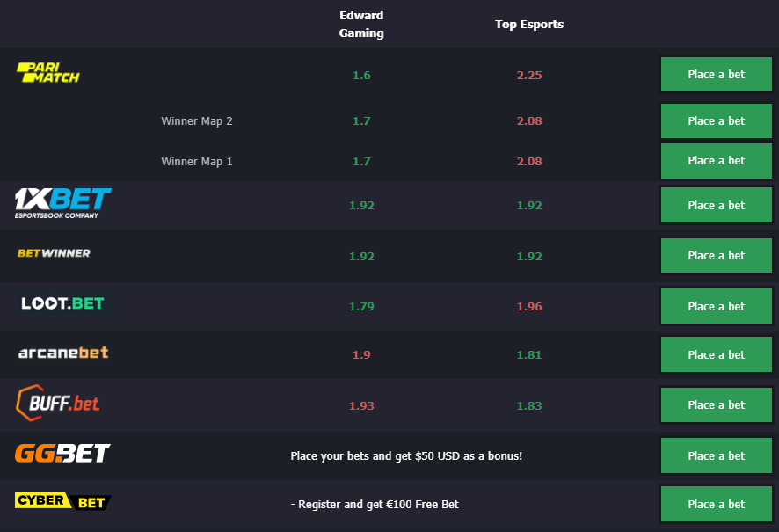The image size is (779, 532).
Task: Select Edward Gaming odds 1.6 at Parimatch
Action: 361,75
